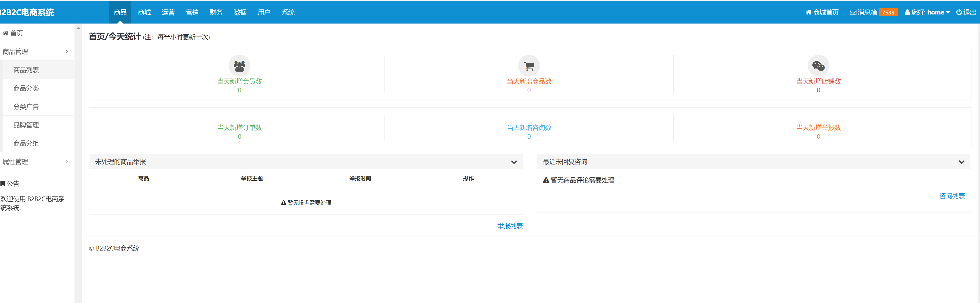Screen dimensions: 980x303
Task: Go to mall homepage via house icon
Action: (808, 12)
